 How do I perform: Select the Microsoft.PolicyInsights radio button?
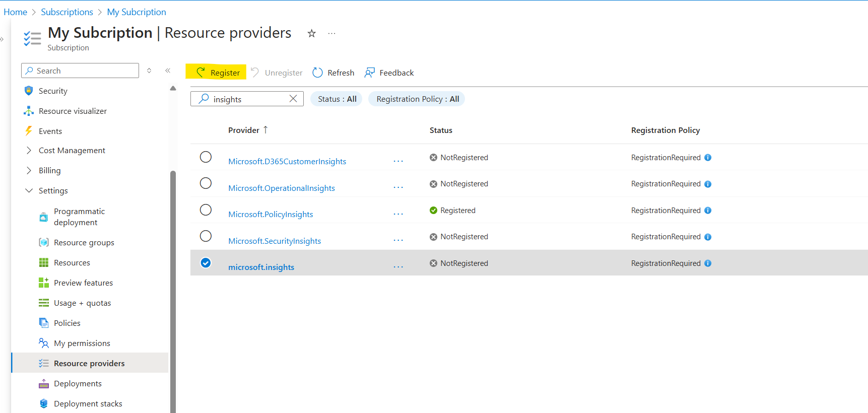(x=206, y=210)
